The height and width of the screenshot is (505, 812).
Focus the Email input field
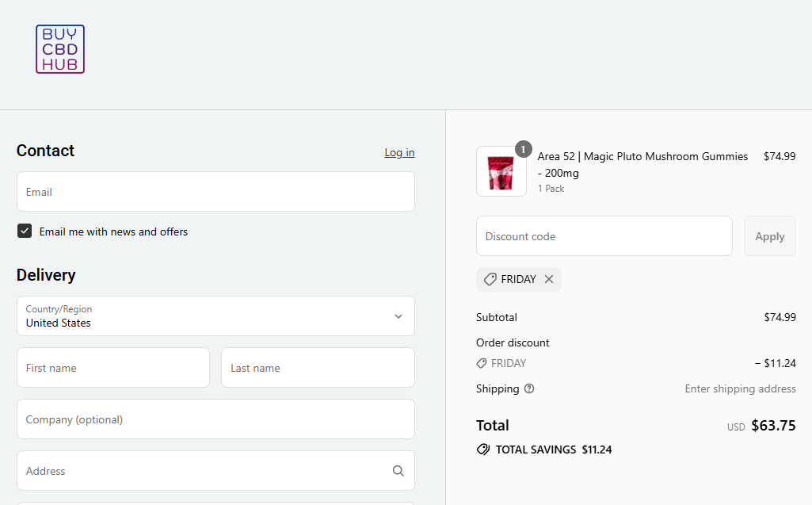(215, 191)
